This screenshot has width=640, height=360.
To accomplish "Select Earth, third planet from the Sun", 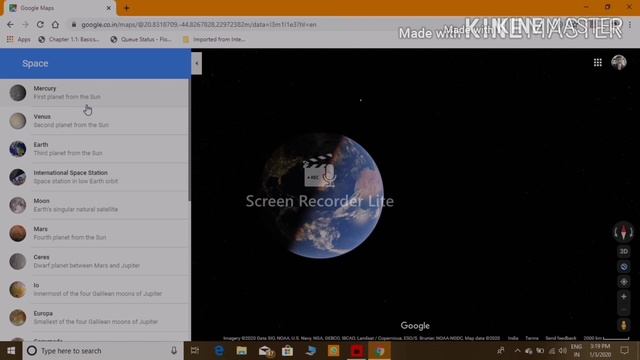I will pos(94,149).
